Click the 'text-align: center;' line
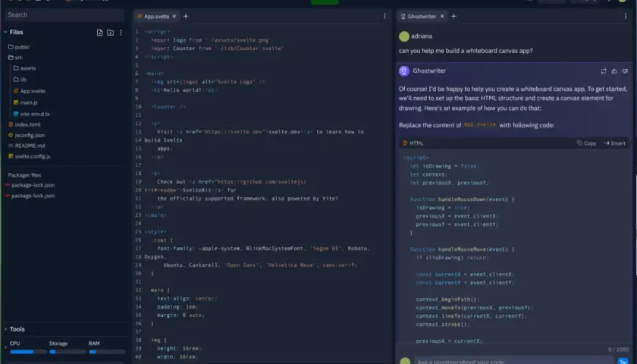637x364 pixels. pyautogui.click(x=187, y=298)
